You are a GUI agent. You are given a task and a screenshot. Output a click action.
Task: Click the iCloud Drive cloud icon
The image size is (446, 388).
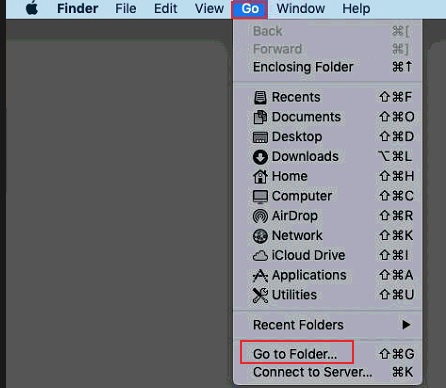coord(260,256)
